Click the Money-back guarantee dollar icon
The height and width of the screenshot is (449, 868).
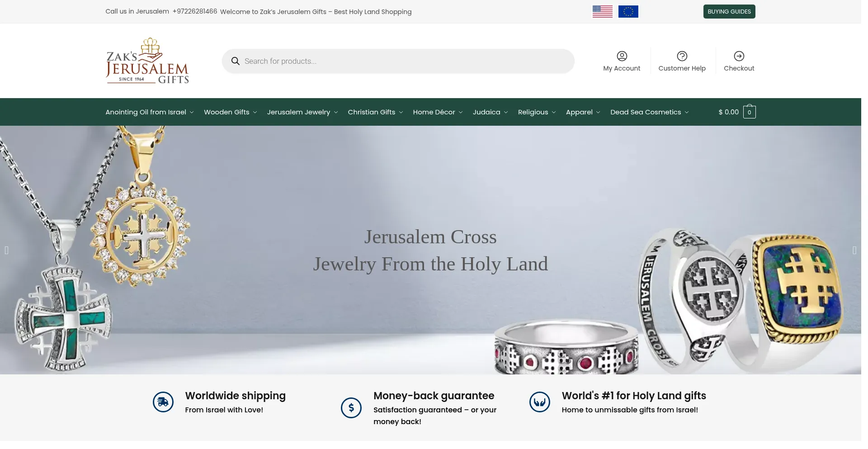pyautogui.click(x=351, y=408)
